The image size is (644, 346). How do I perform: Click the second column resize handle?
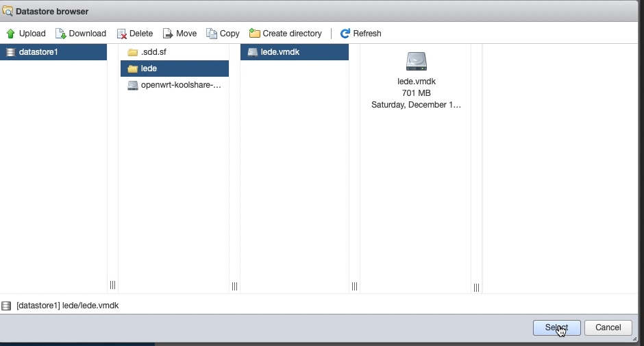[234, 286]
